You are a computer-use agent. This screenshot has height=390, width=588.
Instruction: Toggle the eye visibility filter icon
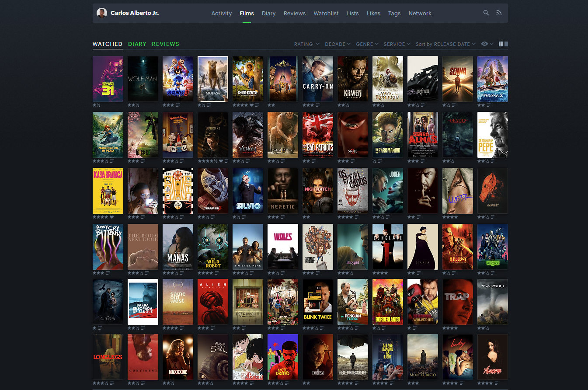click(x=484, y=44)
